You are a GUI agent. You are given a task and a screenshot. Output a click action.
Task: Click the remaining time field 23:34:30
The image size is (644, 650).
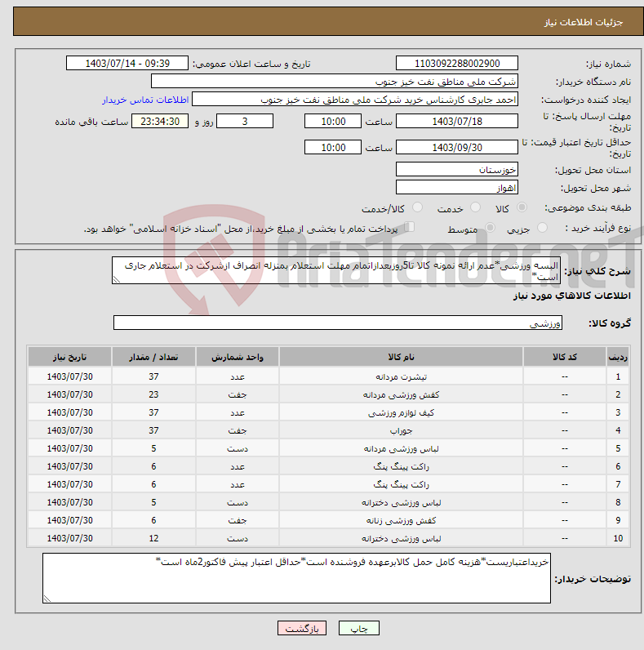pos(160,121)
